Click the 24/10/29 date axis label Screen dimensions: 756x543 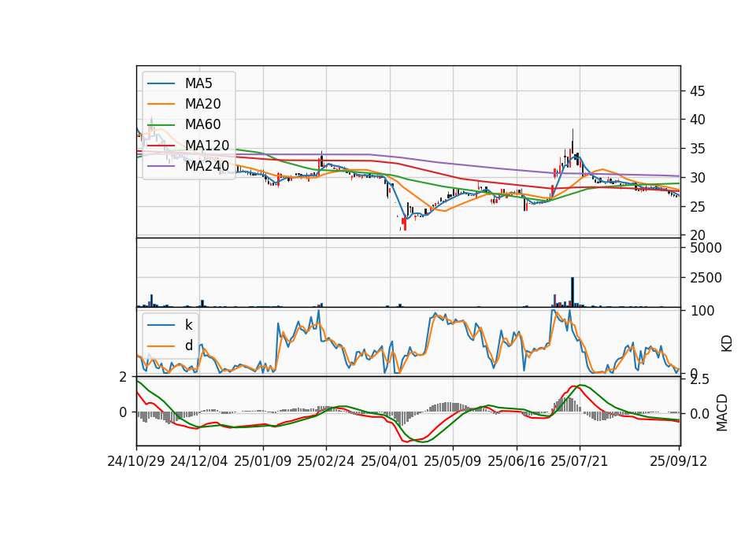point(136,461)
